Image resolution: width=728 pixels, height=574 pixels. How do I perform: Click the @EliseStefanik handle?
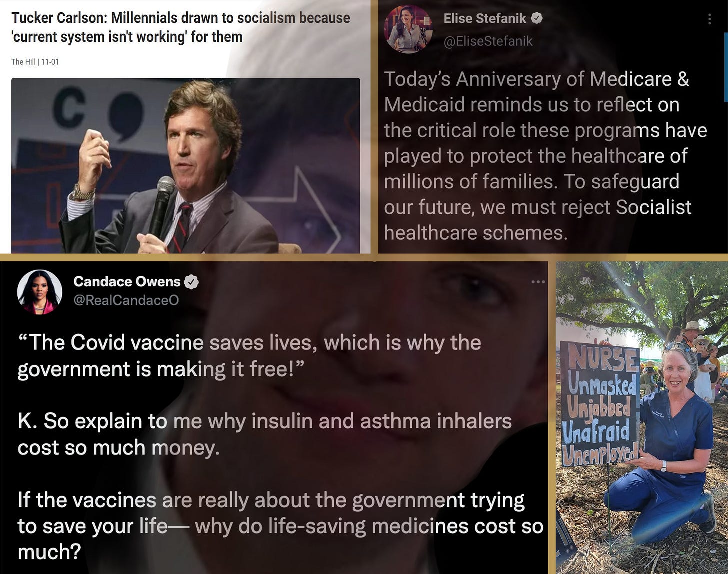pyautogui.click(x=488, y=41)
